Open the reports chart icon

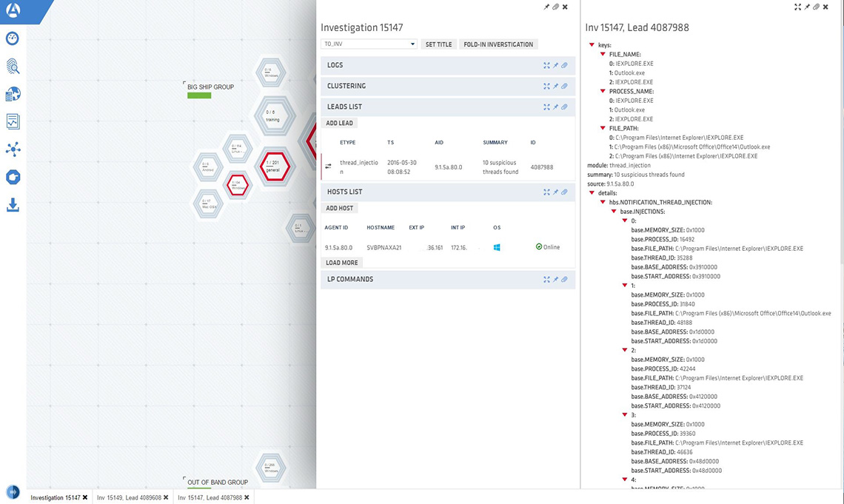pos(13,121)
